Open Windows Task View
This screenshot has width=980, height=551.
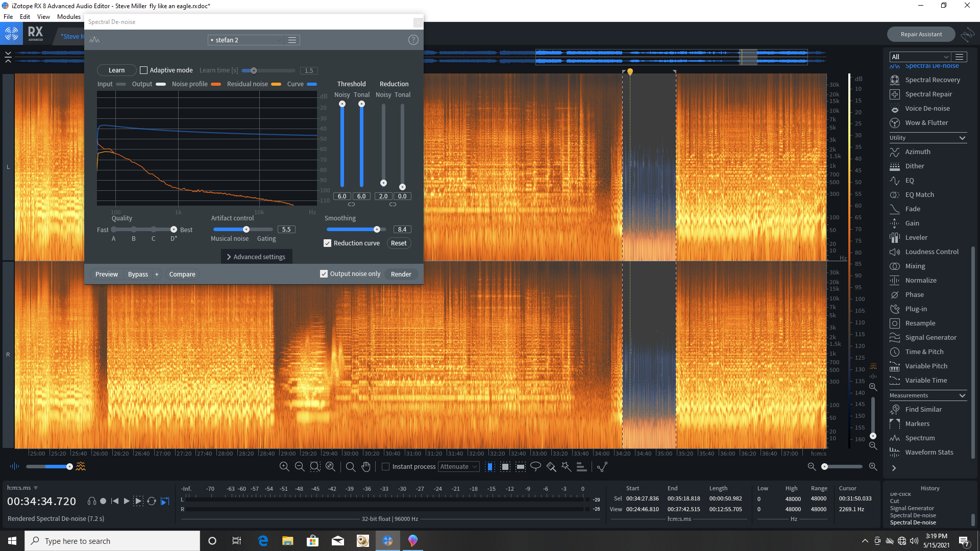point(237,541)
